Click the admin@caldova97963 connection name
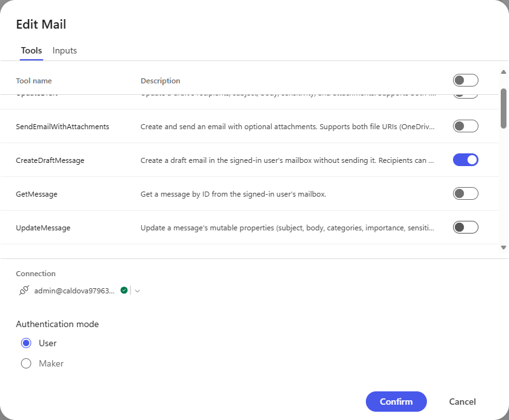509x420 pixels. [74, 291]
